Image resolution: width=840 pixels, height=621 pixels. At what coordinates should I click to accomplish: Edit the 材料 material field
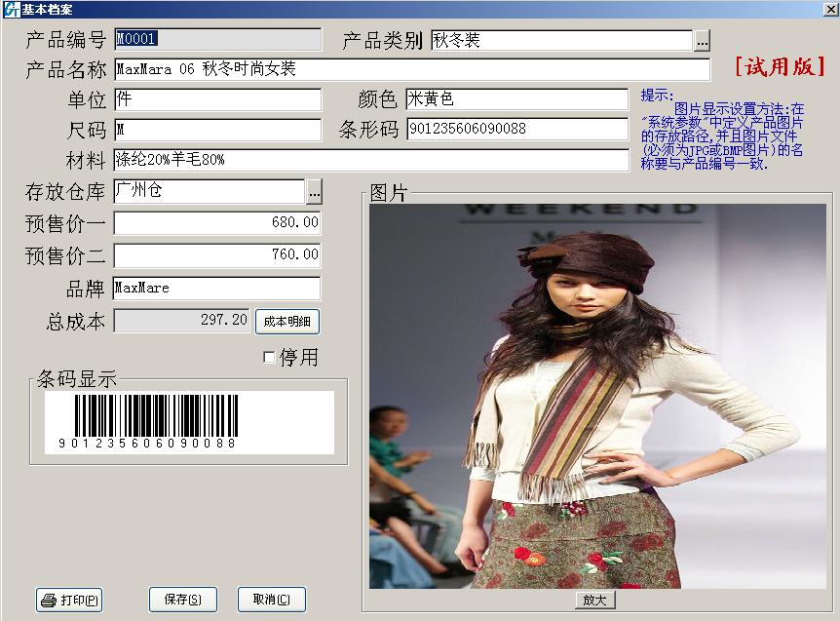[371, 160]
